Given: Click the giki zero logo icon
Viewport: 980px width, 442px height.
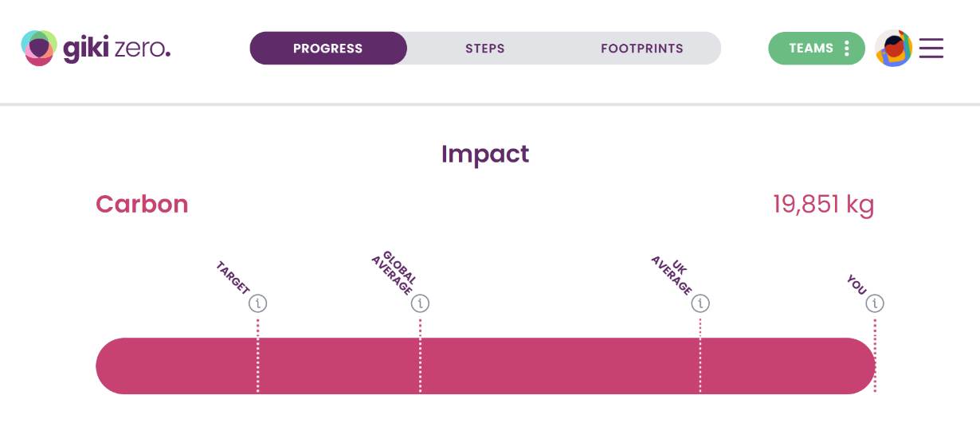Looking at the screenshot, I should coord(39,49).
